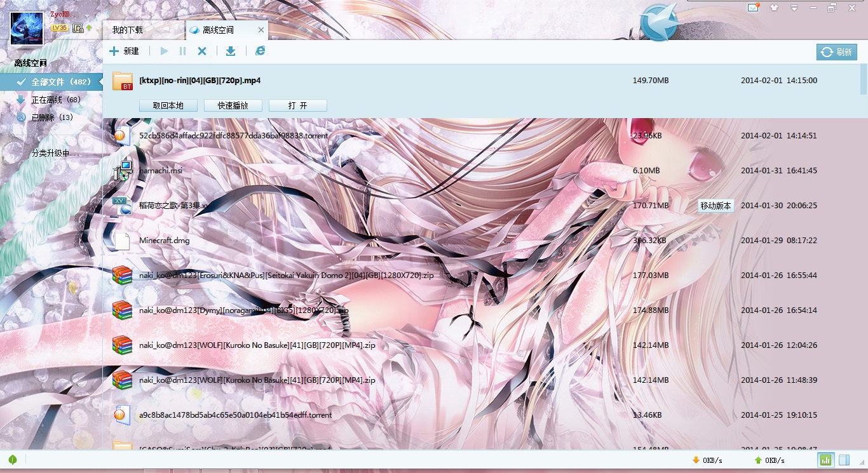Click the 149.70MB size cell
The width and height of the screenshot is (868, 473).
[x=651, y=81]
